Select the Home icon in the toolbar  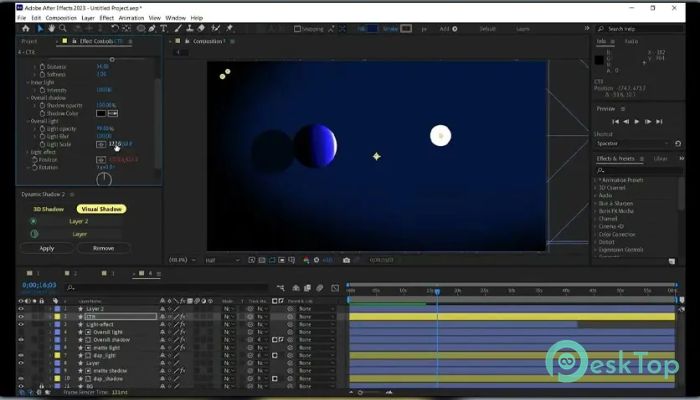(x=26, y=29)
